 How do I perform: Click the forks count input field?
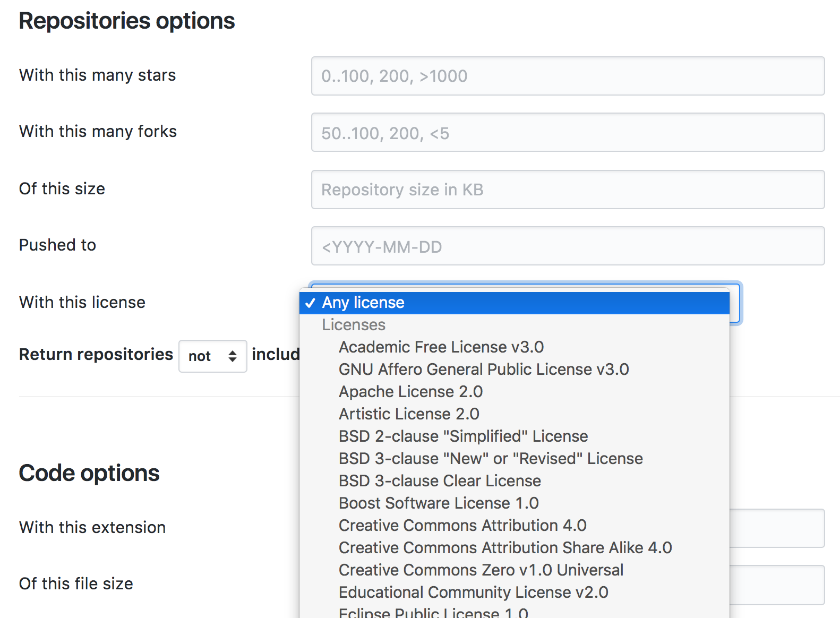click(x=567, y=132)
